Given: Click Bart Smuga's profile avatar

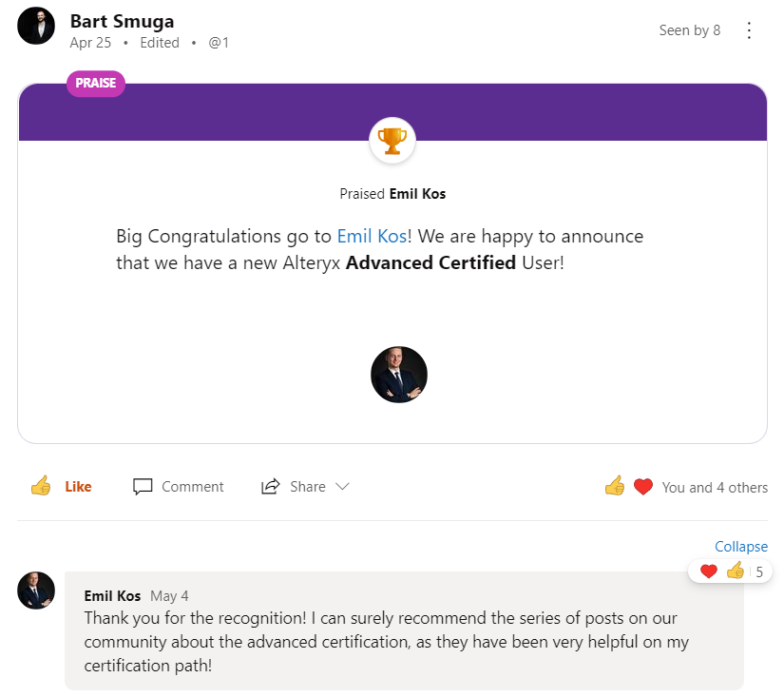Looking at the screenshot, I should point(37,27).
